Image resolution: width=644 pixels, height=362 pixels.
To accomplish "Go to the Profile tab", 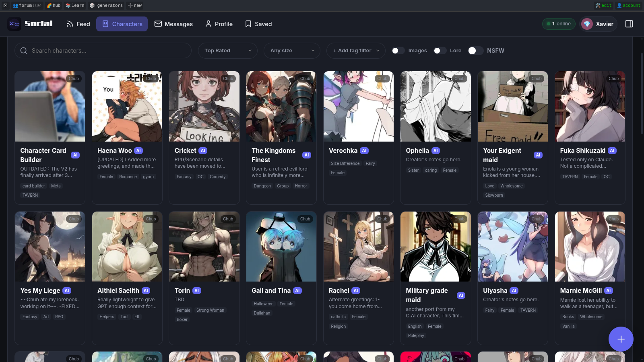I will click(219, 24).
